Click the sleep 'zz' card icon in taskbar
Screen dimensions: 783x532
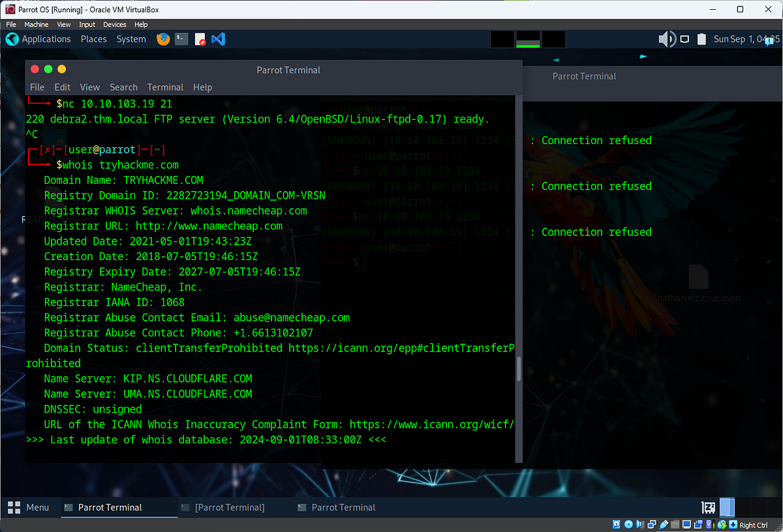click(x=708, y=507)
